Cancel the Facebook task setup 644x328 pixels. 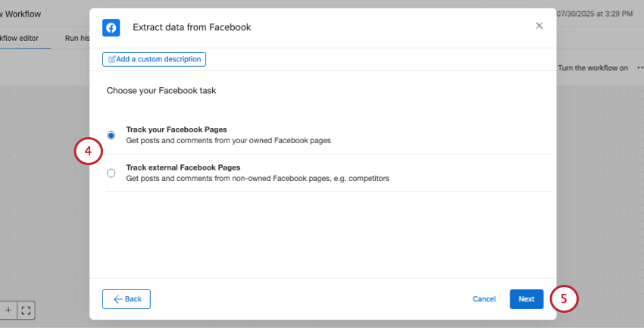click(x=484, y=299)
